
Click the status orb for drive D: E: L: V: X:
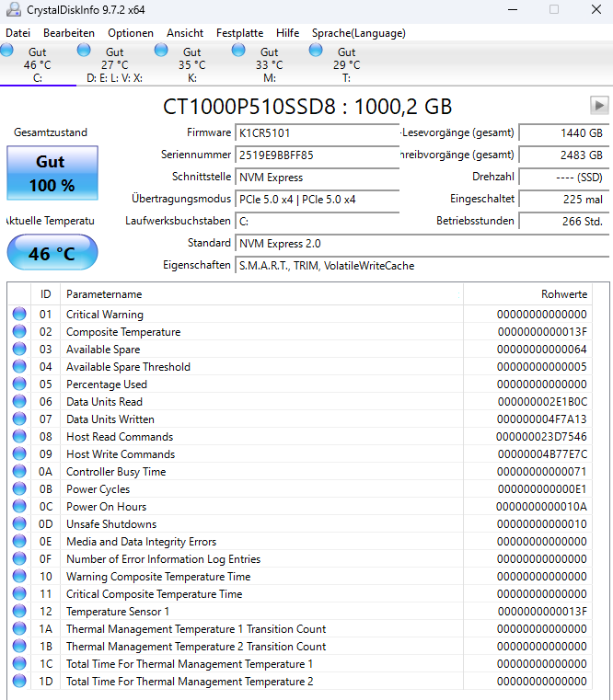coord(84,50)
